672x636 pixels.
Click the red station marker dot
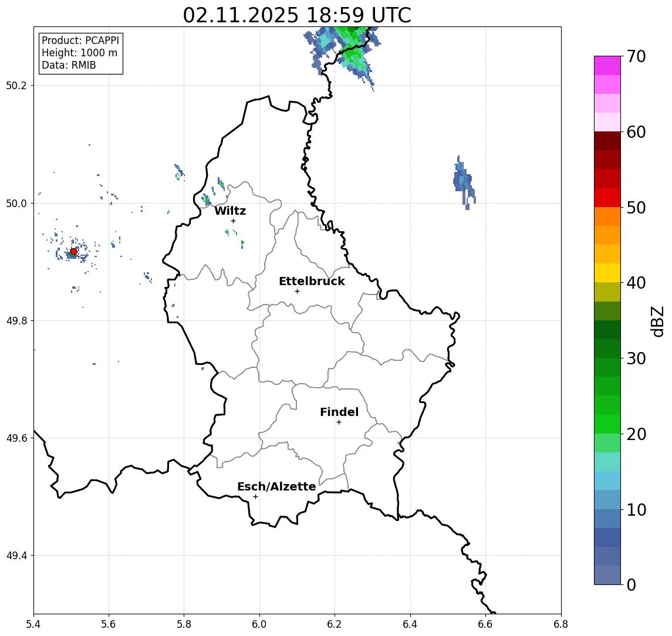pyautogui.click(x=74, y=252)
